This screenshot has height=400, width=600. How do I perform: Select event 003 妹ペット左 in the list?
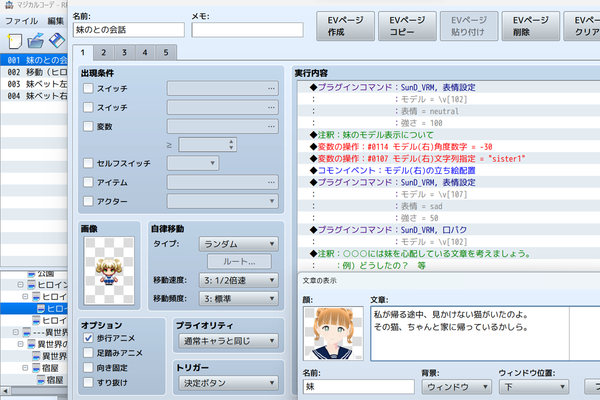pyautogui.click(x=34, y=84)
